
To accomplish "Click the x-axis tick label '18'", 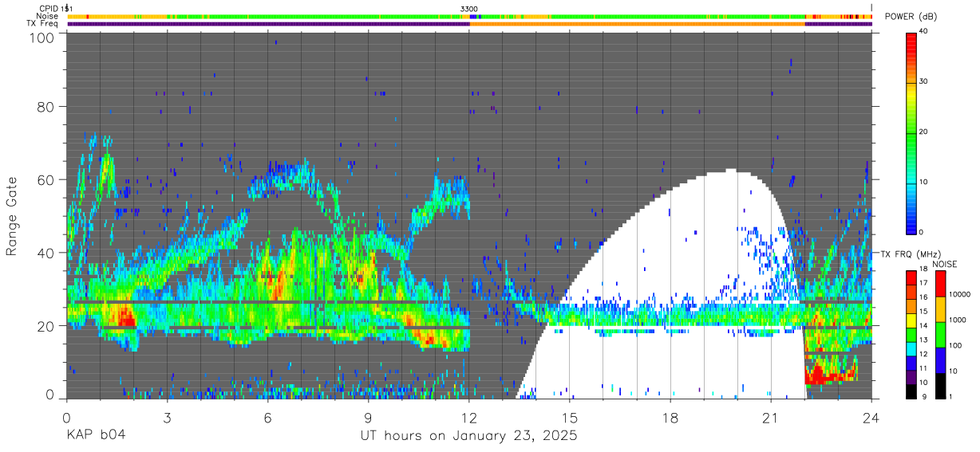I will [x=670, y=418].
